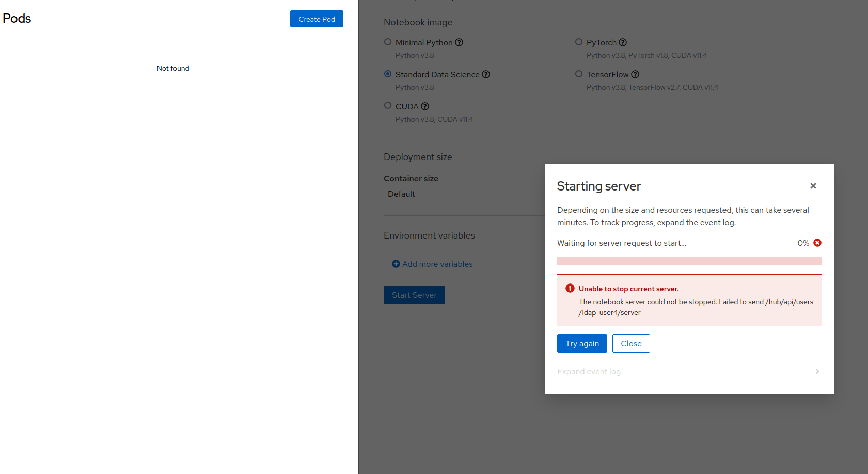Screen dimensions: 868x474
Task: Select the TensorFlow radio button
Action: [x=579, y=74]
